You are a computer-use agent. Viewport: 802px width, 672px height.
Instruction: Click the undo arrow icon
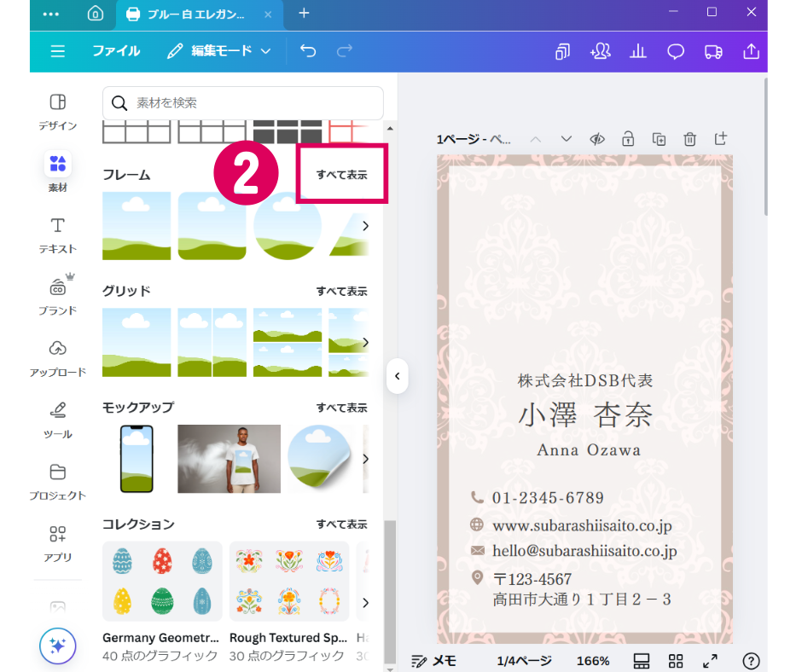(308, 51)
